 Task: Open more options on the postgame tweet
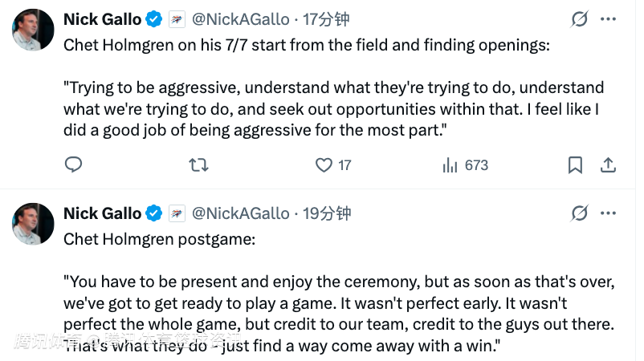click(609, 213)
